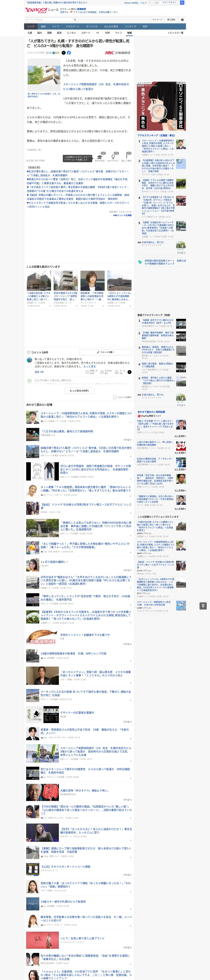This screenshot has height=980, width=210.
Task: Click the コメントを書く button
Action: click(105, 352)
